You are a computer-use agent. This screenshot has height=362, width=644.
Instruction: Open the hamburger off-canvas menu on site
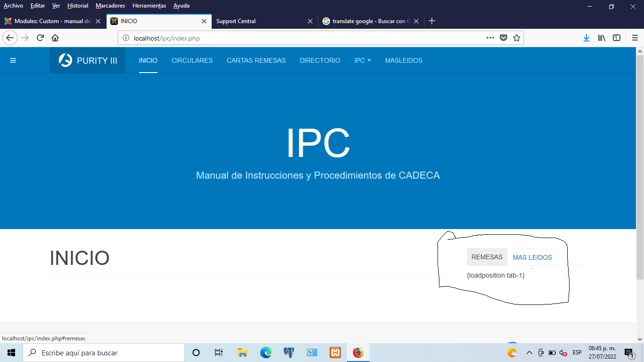(13, 60)
